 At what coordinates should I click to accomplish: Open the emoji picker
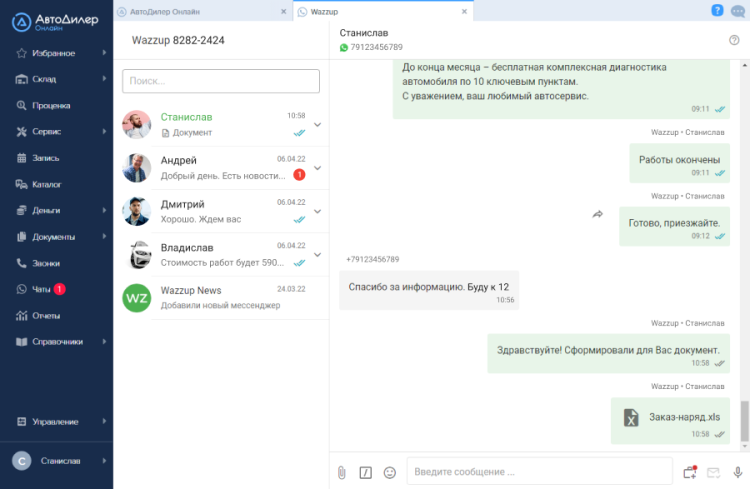[x=390, y=473]
